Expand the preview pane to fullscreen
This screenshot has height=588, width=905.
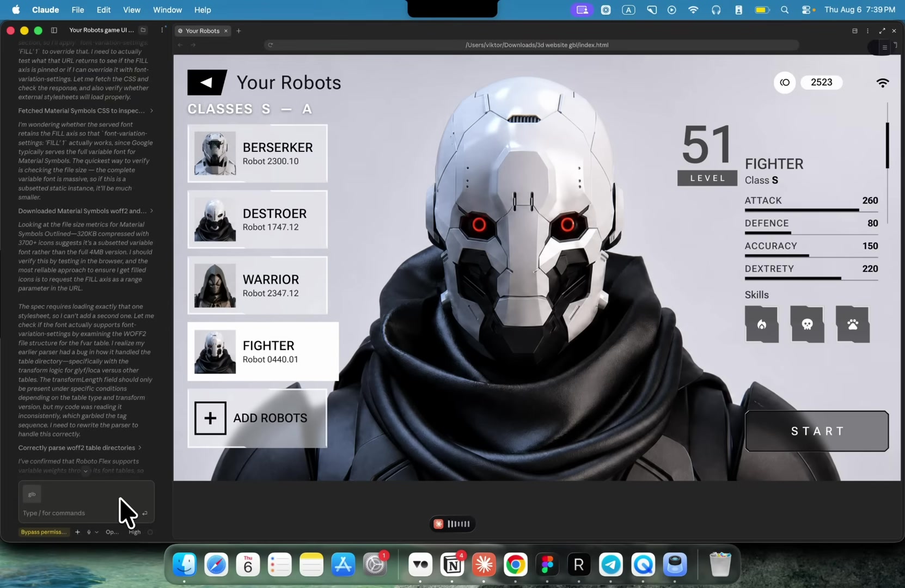pos(882,31)
